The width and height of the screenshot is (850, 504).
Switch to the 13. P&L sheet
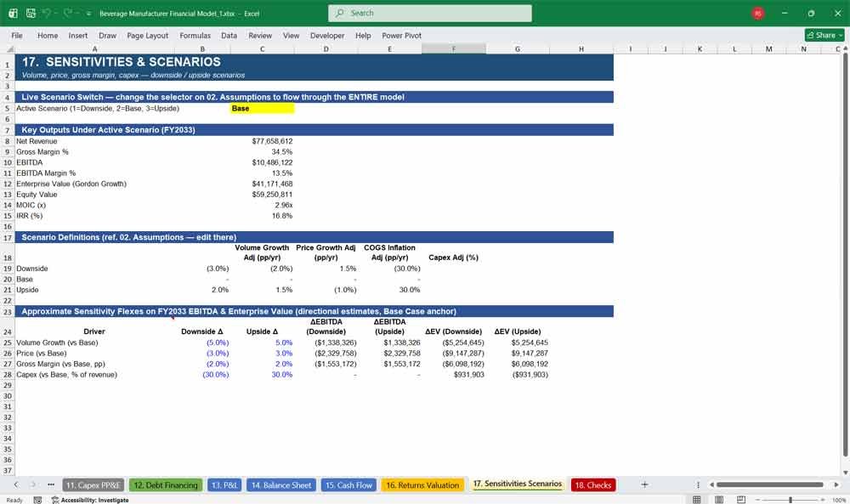[x=224, y=485]
